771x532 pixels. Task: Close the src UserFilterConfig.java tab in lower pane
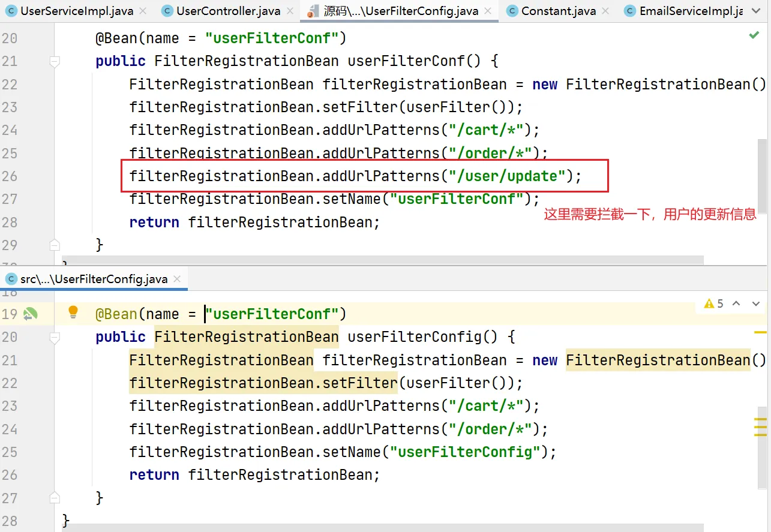177,279
